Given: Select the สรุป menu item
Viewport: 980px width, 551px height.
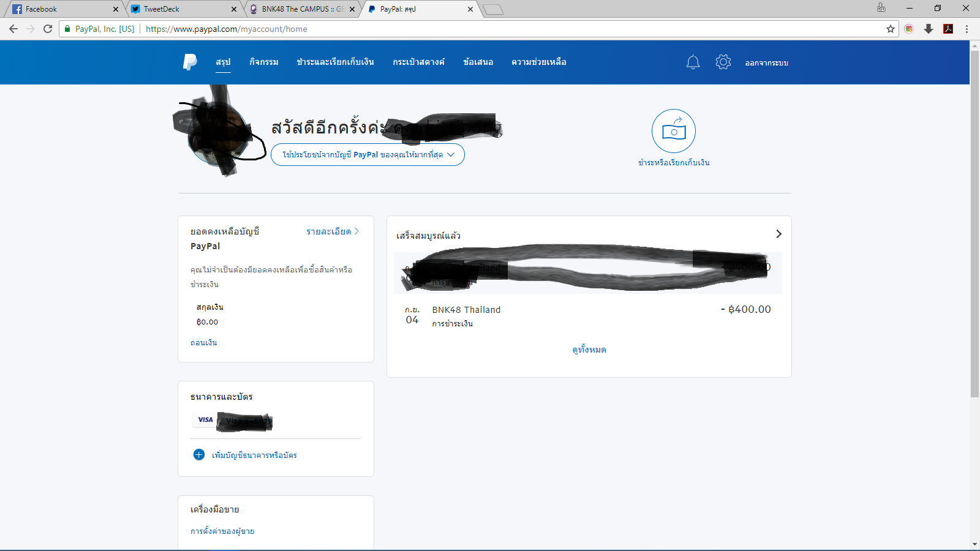Looking at the screenshot, I should pos(223,62).
